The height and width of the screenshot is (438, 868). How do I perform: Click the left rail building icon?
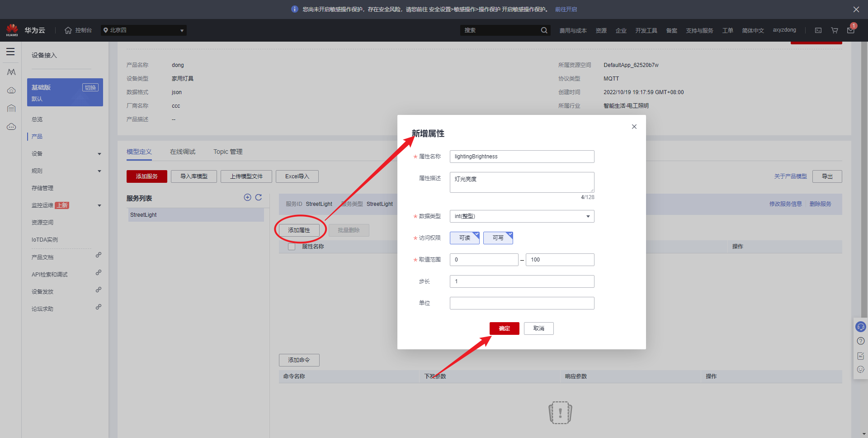(11, 108)
